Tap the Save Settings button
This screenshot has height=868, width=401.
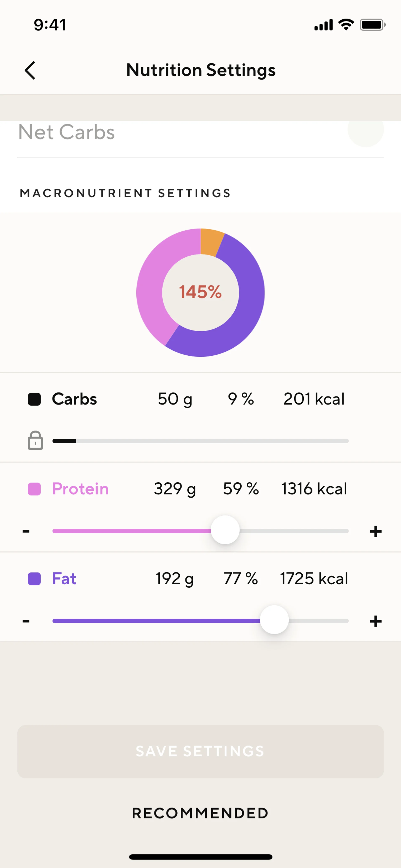click(x=200, y=752)
